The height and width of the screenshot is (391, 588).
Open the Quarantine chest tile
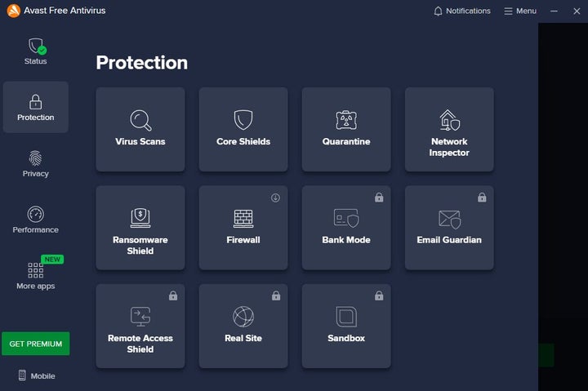[x=346, y=130]
